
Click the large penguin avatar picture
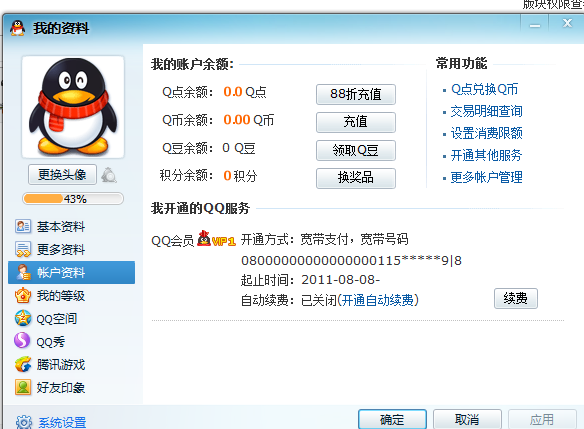tap(73, 107)
